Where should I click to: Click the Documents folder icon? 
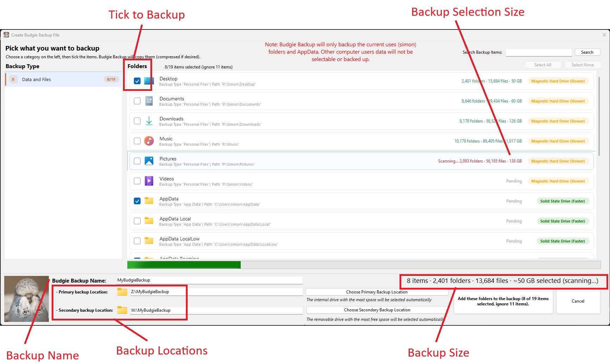pyautogui.click(x=149, y=101)
